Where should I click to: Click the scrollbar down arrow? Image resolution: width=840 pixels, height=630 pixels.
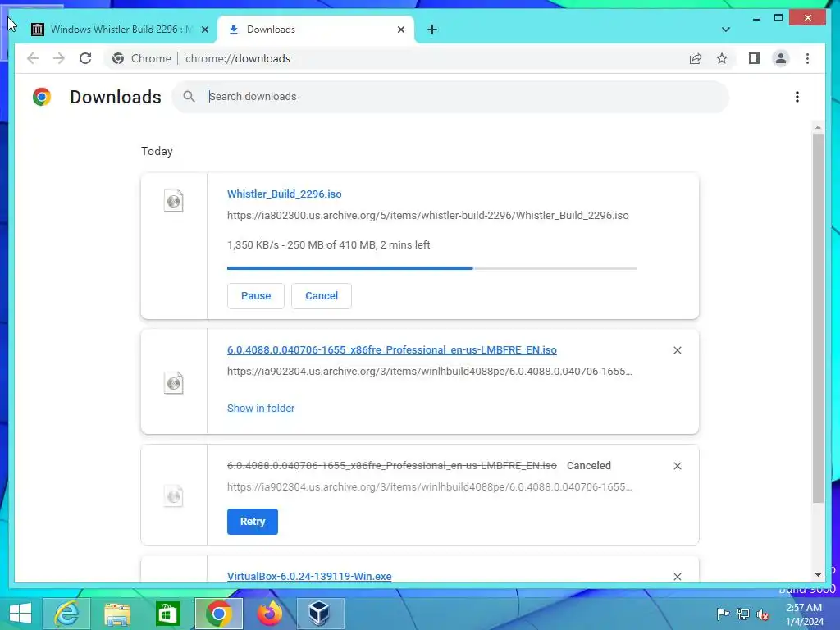pos(818,575)
